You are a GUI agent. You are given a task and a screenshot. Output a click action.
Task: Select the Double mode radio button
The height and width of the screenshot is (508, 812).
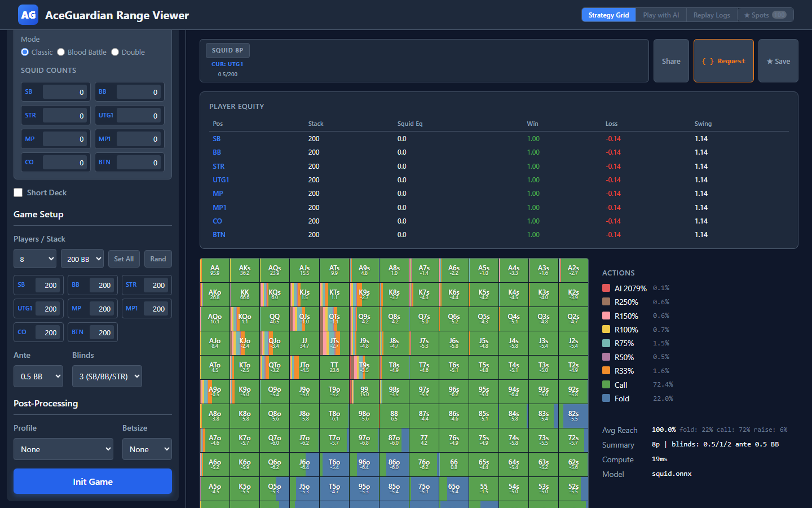[x=114, y=51]
